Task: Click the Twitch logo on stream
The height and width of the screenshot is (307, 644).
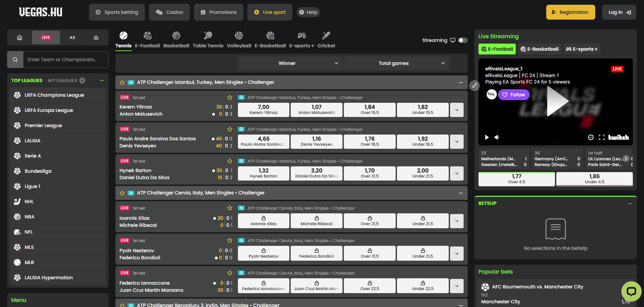Action: (619, 137)
